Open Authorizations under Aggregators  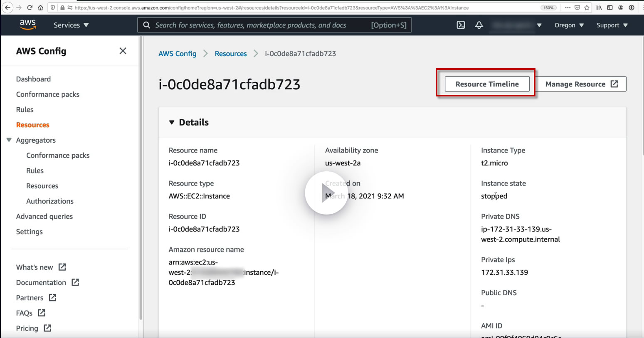[50, 201]
